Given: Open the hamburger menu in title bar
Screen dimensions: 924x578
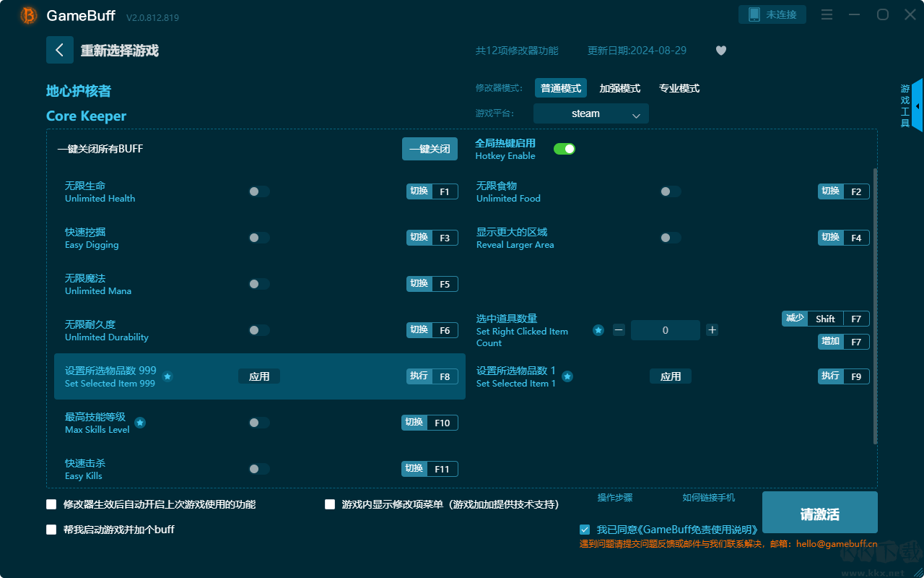Looking at the screenshot, I should (827, 14).
